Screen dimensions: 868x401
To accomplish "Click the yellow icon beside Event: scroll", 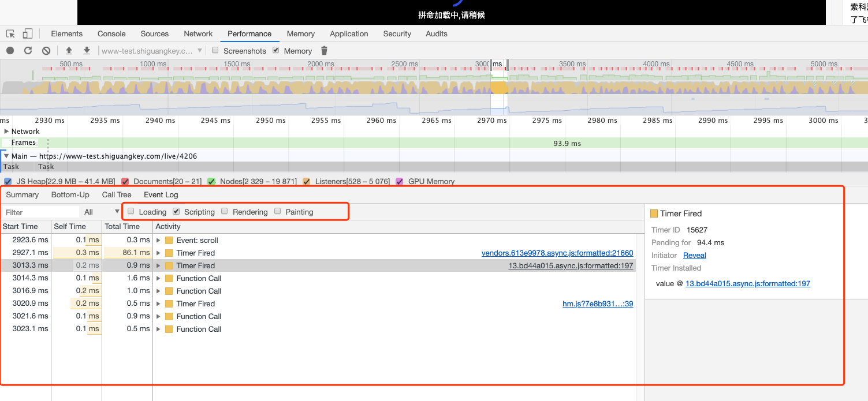I will [x=169, y=240].
